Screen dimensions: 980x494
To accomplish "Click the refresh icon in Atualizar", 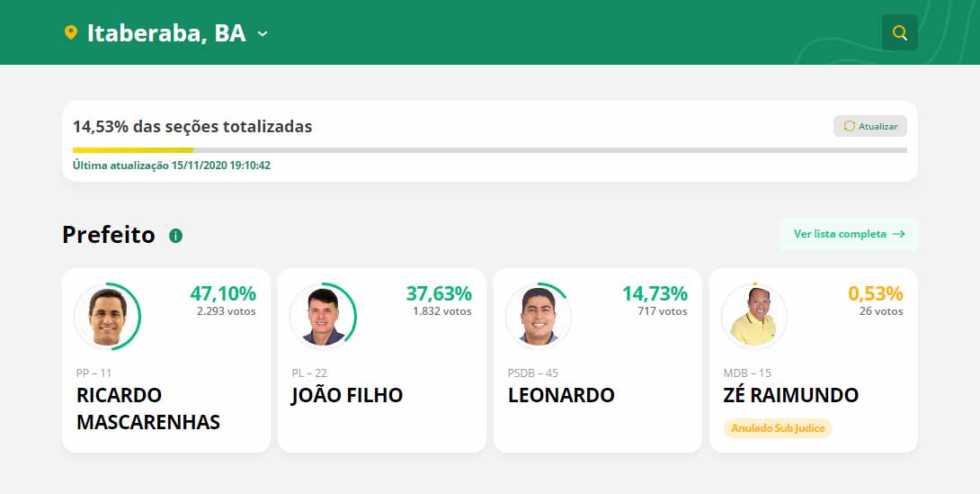I will [x=850, y=126].
